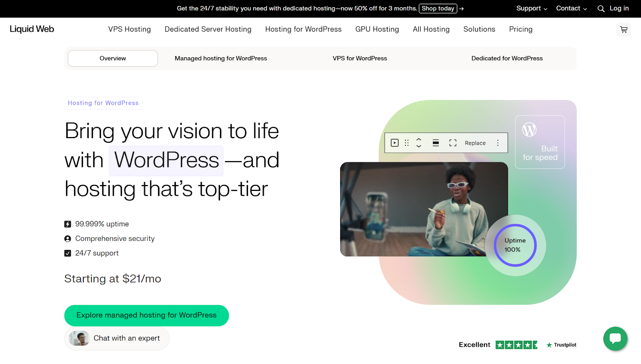641x364 pixels.
Task: Click Explore managed hosting for WordPress button
Action: [146, 316]
